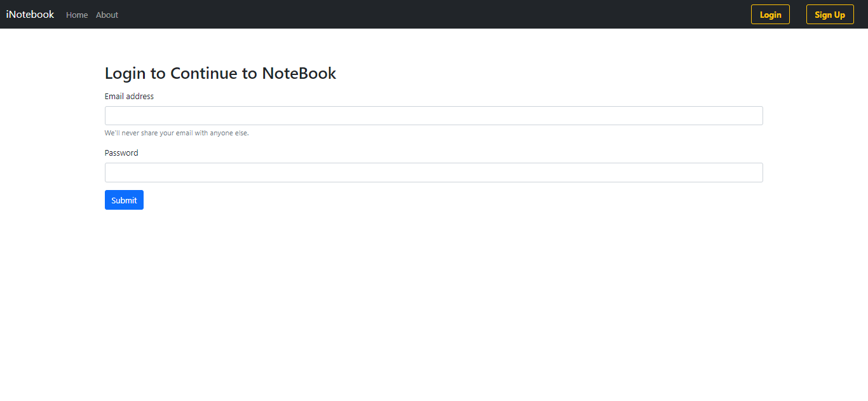Select About from the navigation bar
Viewport: 868px width, 401px height.
point(107,15)
